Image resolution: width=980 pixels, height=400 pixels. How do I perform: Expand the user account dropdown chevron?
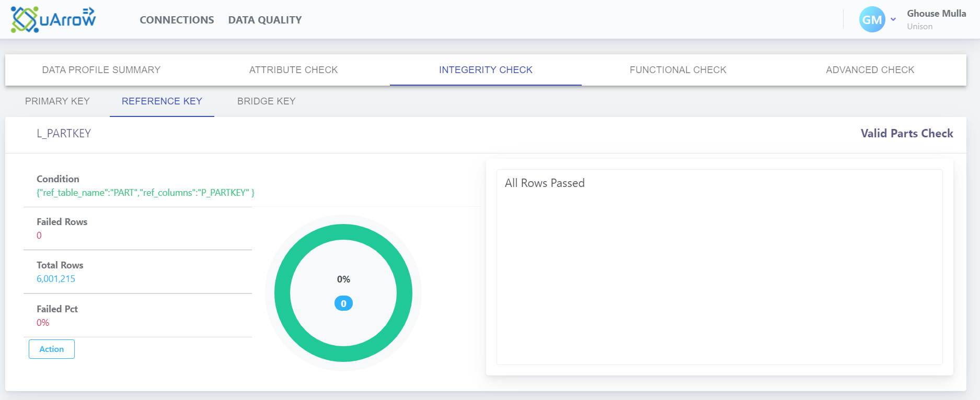tap(893, 19)
